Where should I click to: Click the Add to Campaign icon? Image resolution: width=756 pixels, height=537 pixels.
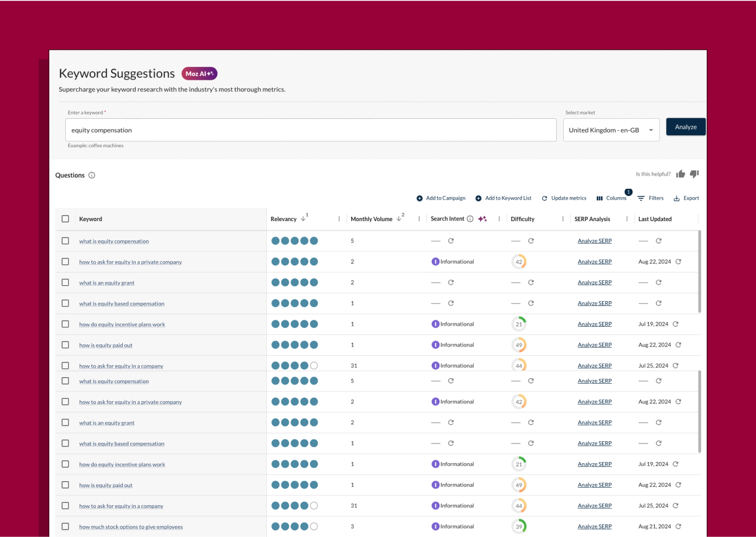419,198
